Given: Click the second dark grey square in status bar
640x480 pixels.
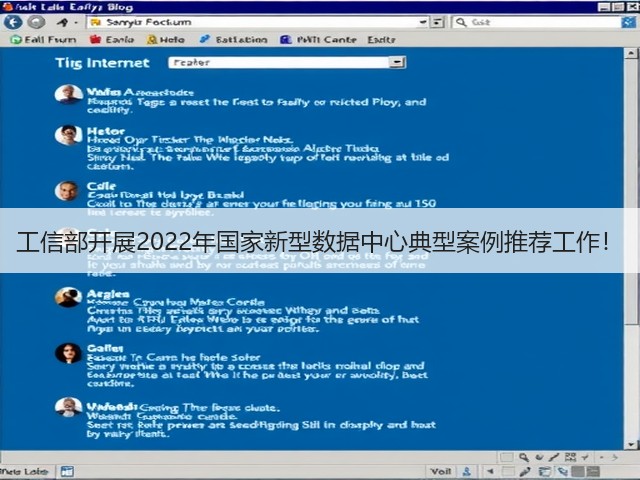Looking at the screenshot, I should point(593,471).
